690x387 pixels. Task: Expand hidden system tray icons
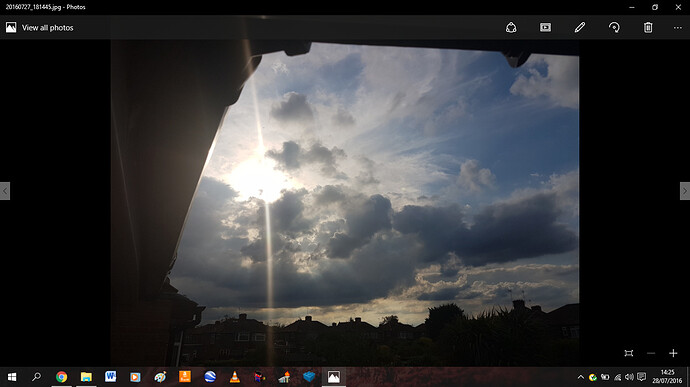(581, 377)
